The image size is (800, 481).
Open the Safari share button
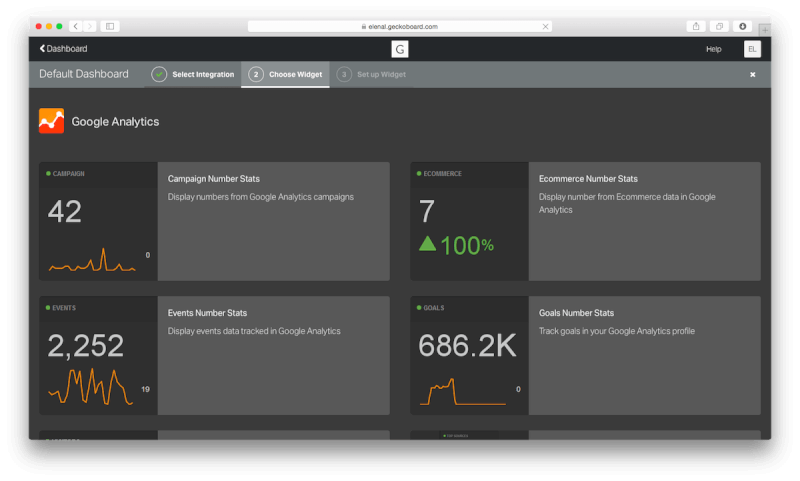pos(696,26)
